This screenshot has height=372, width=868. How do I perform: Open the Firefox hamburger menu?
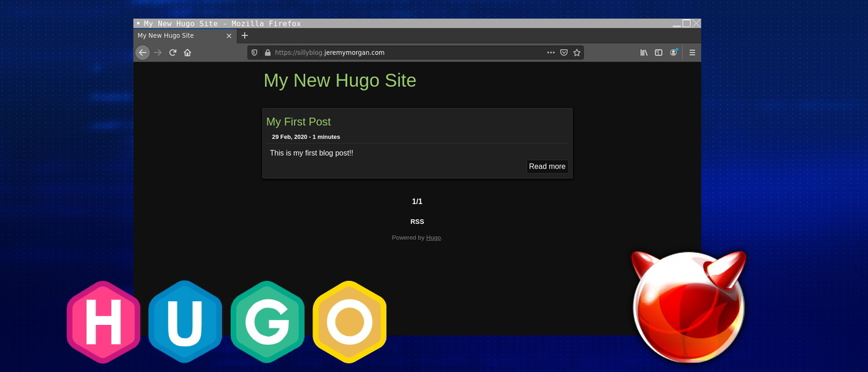(692, 53)
